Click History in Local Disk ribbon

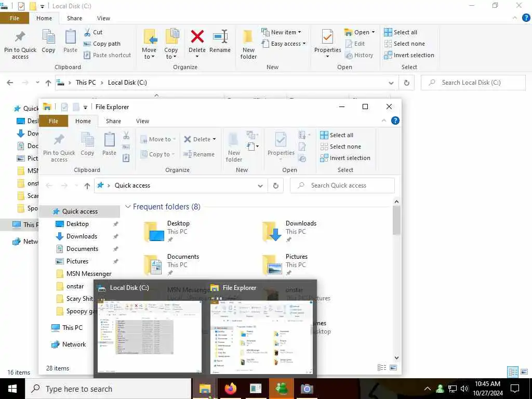(359, 55)
